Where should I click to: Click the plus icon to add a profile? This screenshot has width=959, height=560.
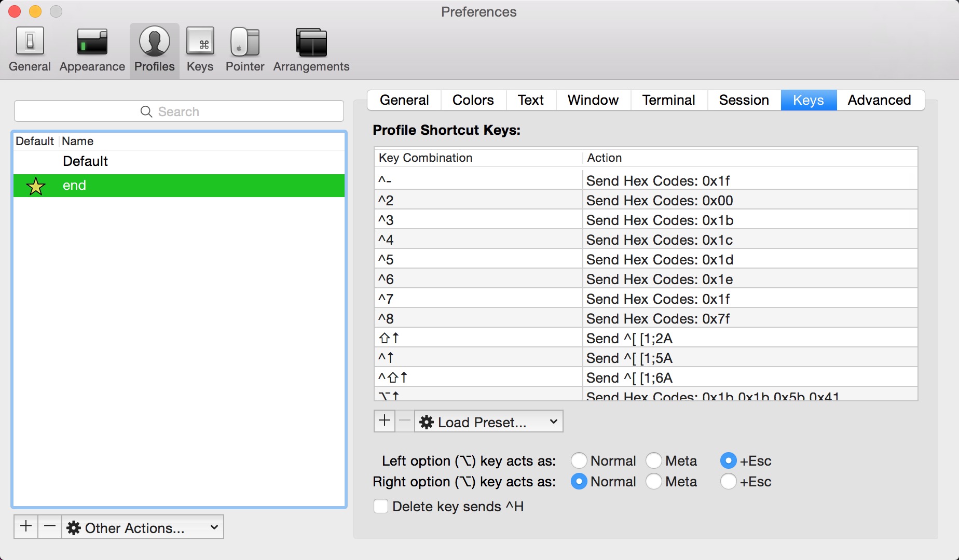[x=25, y=527]
